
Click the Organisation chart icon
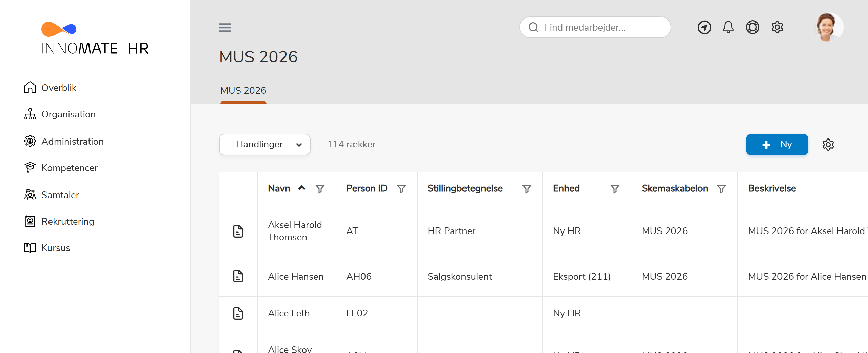30,114
